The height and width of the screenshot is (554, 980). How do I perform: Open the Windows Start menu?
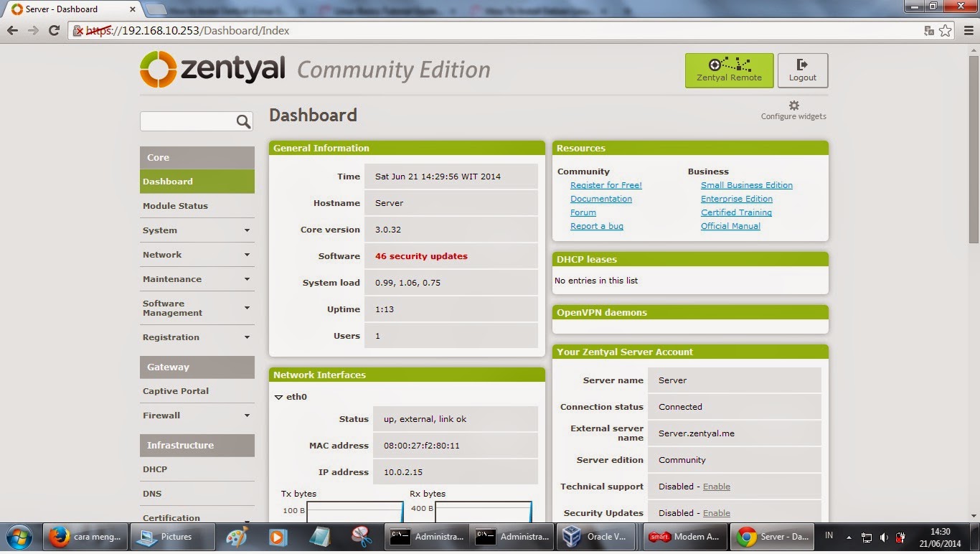(19, 537)
